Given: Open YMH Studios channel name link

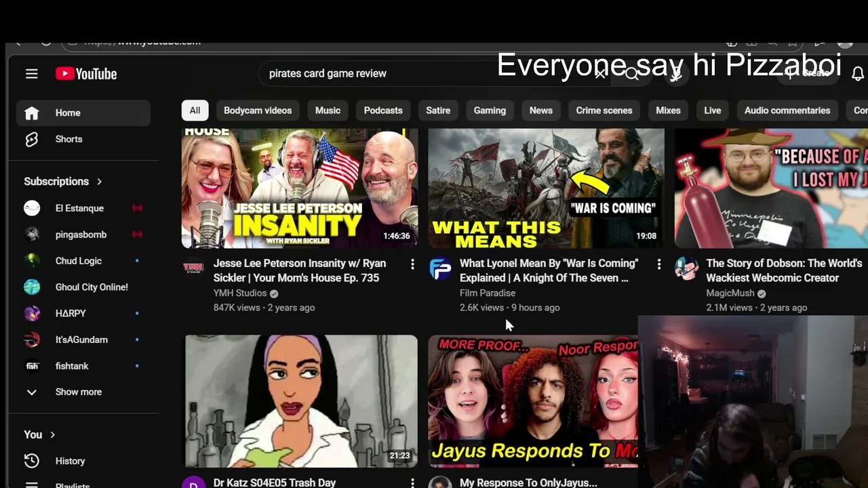Looking at the screenshot, I should (240, 293).
